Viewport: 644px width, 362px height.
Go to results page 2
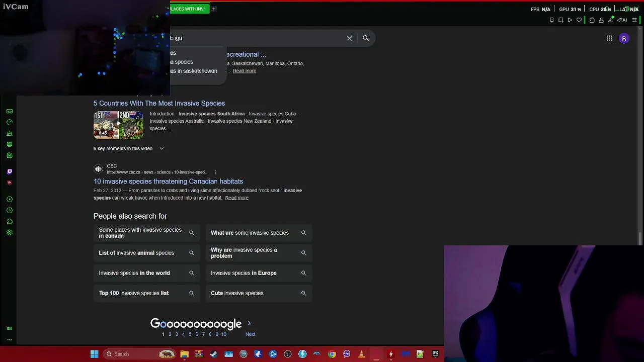pyautogui.click(x=170, y=334)
